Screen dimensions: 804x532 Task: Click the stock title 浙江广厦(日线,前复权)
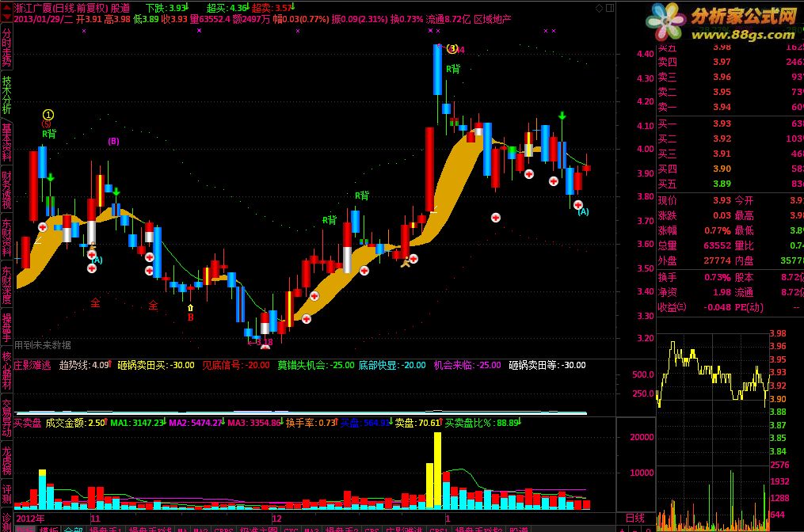click(62, 8)
